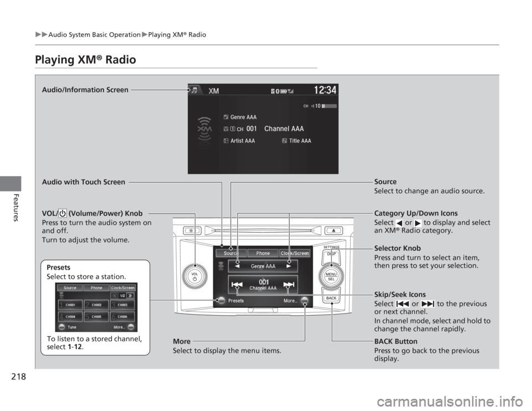The width and height of the screenshot is (532, 411).
Task: Click the previous-track icon in Skip/Seek description
Action: pyautogui.click(x=402, y=304)
